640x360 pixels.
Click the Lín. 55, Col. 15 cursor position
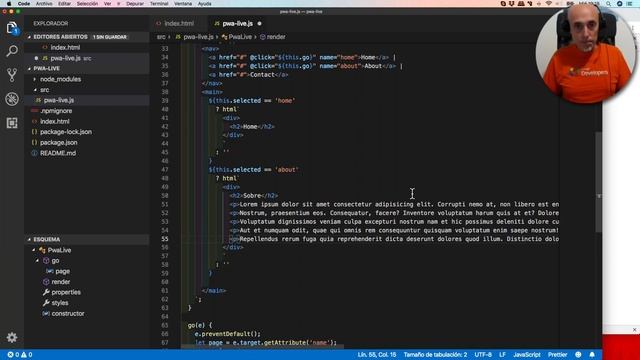pos(377,355)
